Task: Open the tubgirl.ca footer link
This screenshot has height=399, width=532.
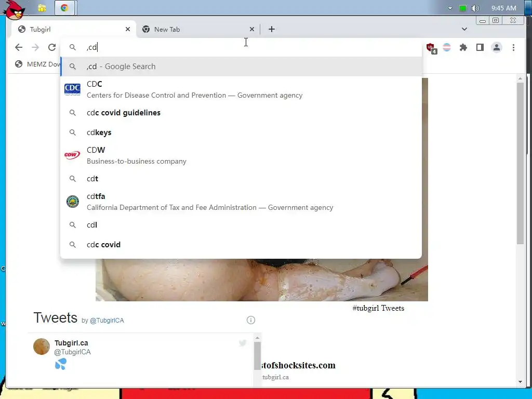Action: pyautogui.click(x=275, y=377)
